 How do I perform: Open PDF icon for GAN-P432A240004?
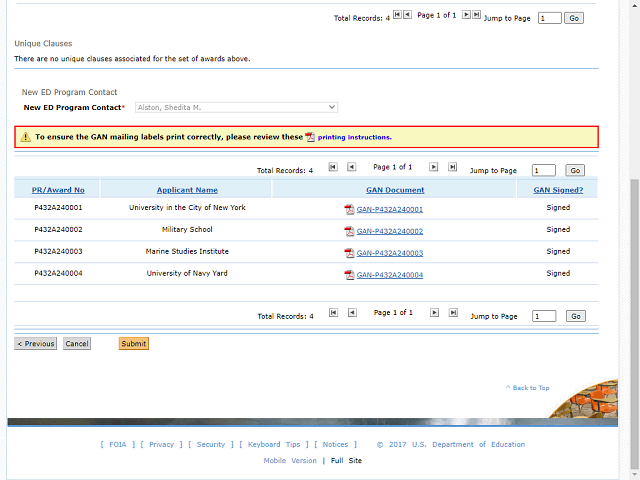pyautogui.click(x=349, y=275)
